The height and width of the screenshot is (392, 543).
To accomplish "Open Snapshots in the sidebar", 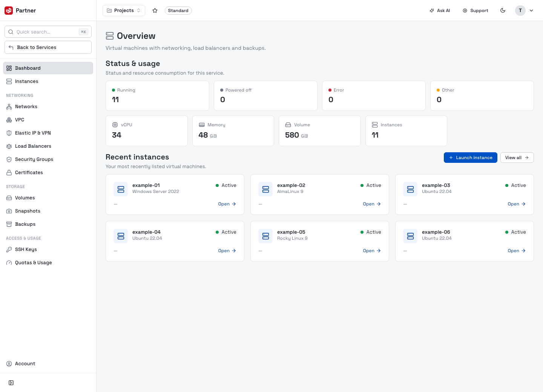I will coord(48,211).
